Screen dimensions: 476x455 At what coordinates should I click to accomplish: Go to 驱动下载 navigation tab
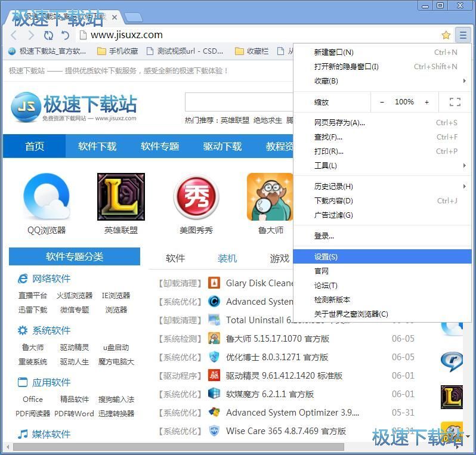[222, 146]
